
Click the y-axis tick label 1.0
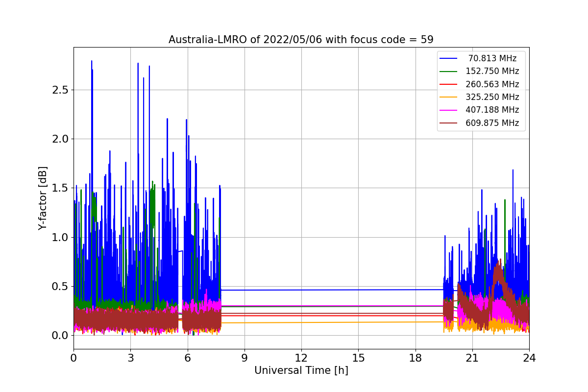[x=60, y=237]
